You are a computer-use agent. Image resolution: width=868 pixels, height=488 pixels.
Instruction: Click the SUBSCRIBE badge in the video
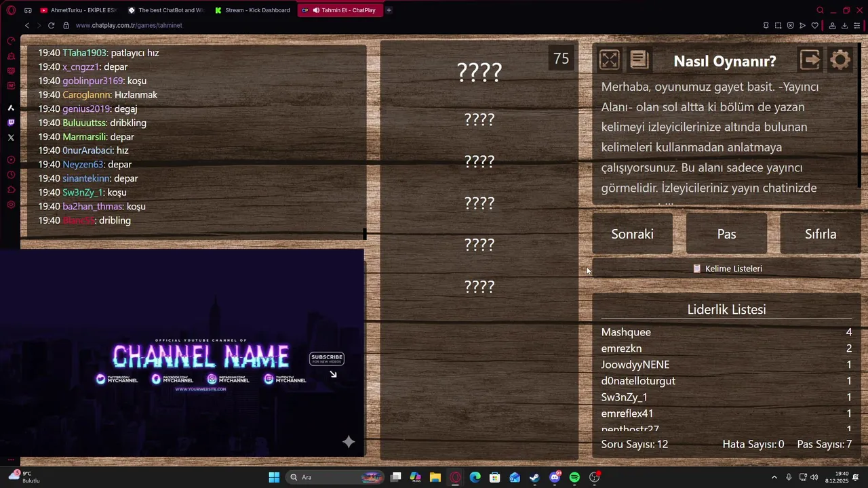[x=327, y=359]
